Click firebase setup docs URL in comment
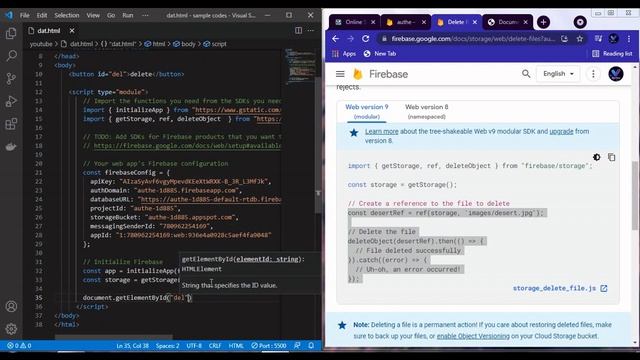Viewport: 640px width, 360px height. tap(187, 146)
